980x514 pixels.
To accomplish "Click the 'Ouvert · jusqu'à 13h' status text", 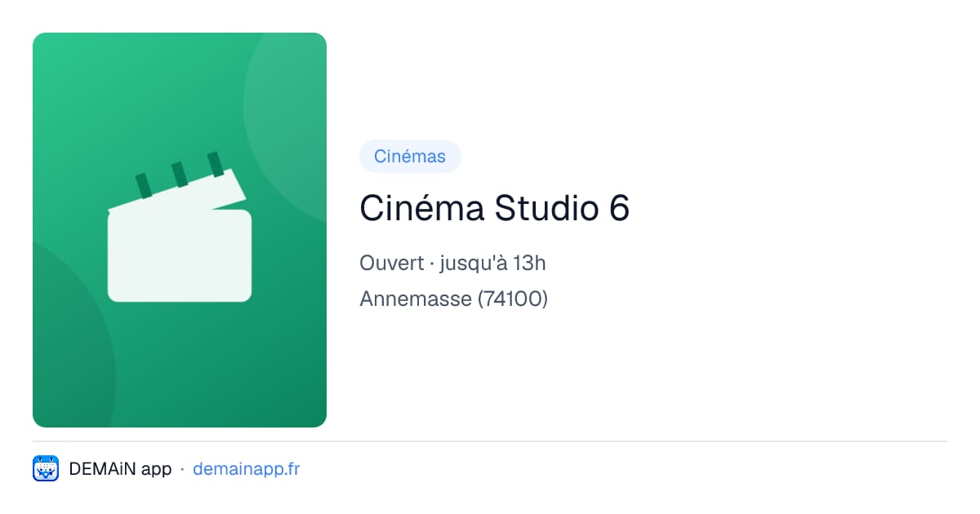I will [452, 264].
